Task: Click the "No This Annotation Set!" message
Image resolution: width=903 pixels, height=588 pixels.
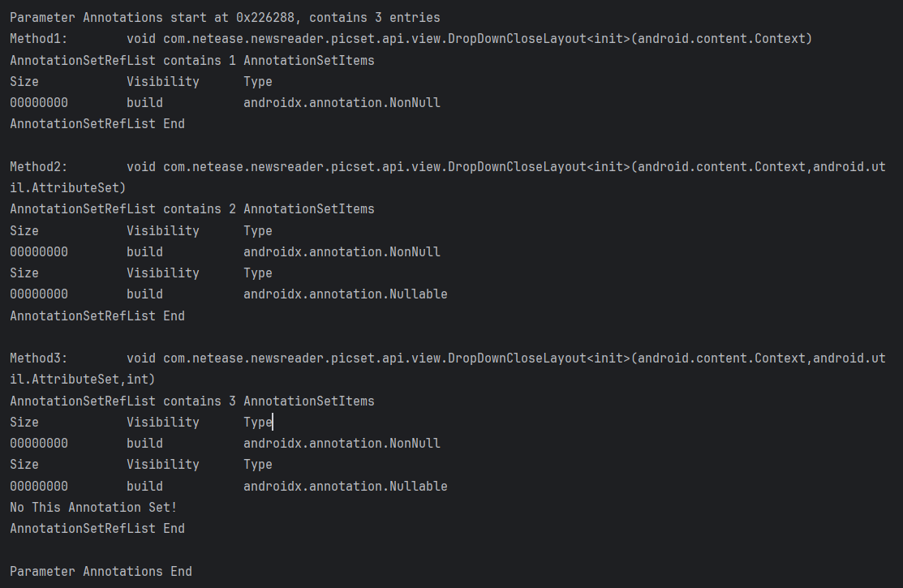Action: 93,507
